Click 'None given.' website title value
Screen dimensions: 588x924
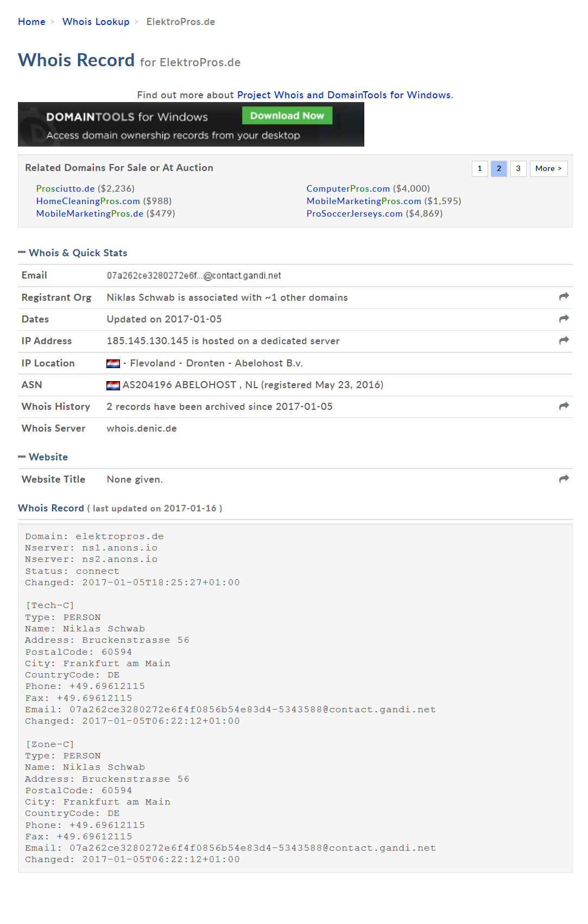click(x=135, y=479)
